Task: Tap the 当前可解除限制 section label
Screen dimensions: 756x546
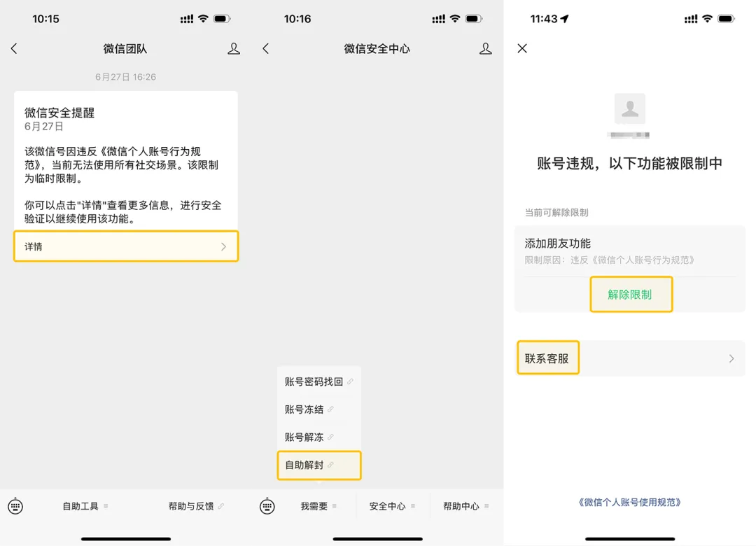Action: point(556,213)
